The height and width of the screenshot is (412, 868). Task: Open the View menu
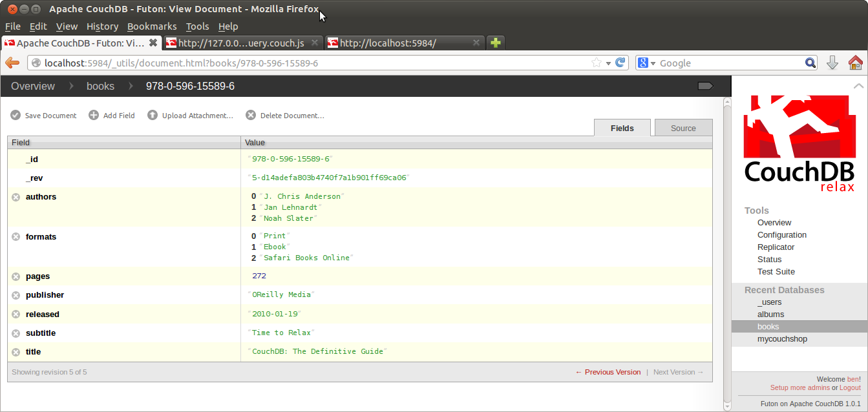pos(67,26)
